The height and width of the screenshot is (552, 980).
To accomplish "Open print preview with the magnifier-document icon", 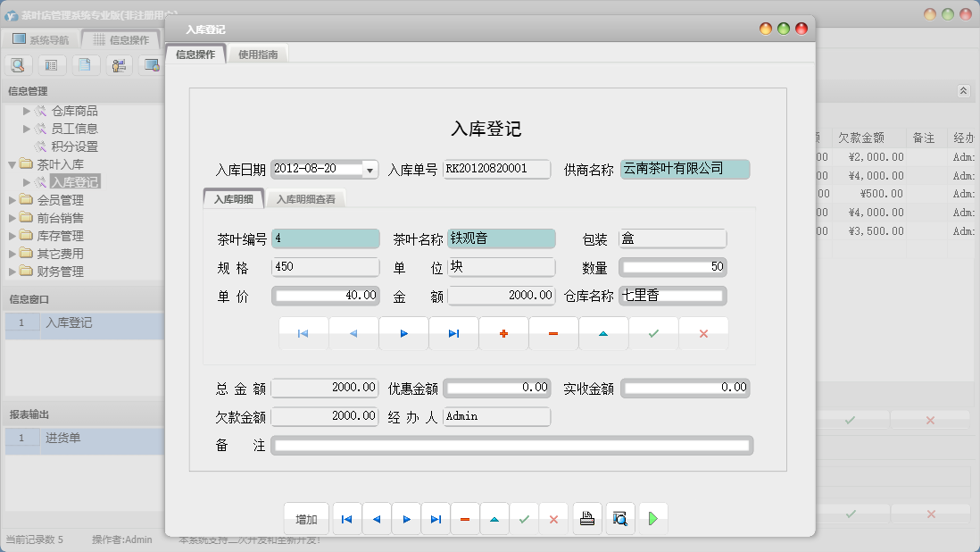I will tap(619, 518).
